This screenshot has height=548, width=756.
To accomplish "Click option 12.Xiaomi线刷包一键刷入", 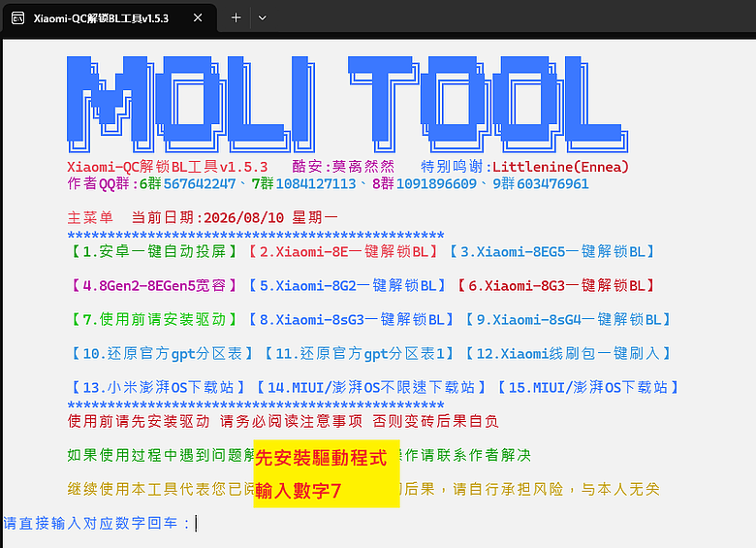I will click(567, 354).
